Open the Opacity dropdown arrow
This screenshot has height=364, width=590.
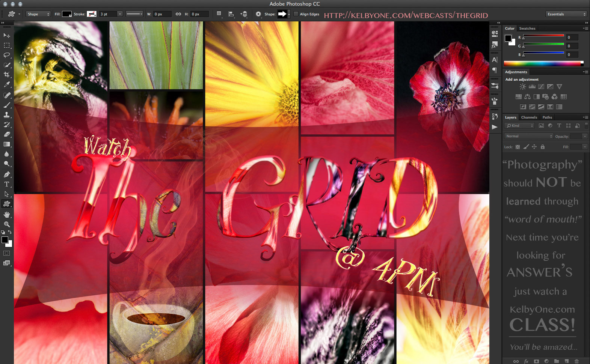585,136
